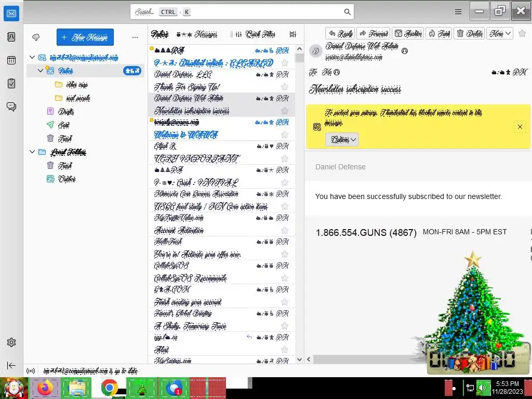The height and width of the screenshot is (399, 532).
Task: Collapse the Local Folders tree
Action: tap(32, 152)
